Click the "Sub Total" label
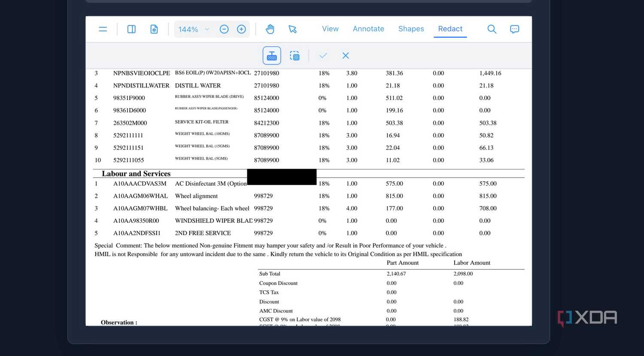This screenshot has width=644, height=356. (x=270, y=274)
